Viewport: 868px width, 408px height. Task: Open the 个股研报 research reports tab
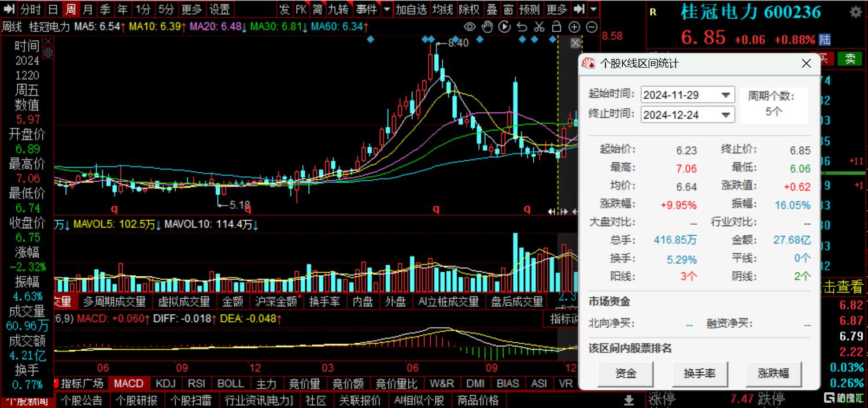tap(136, 400)
